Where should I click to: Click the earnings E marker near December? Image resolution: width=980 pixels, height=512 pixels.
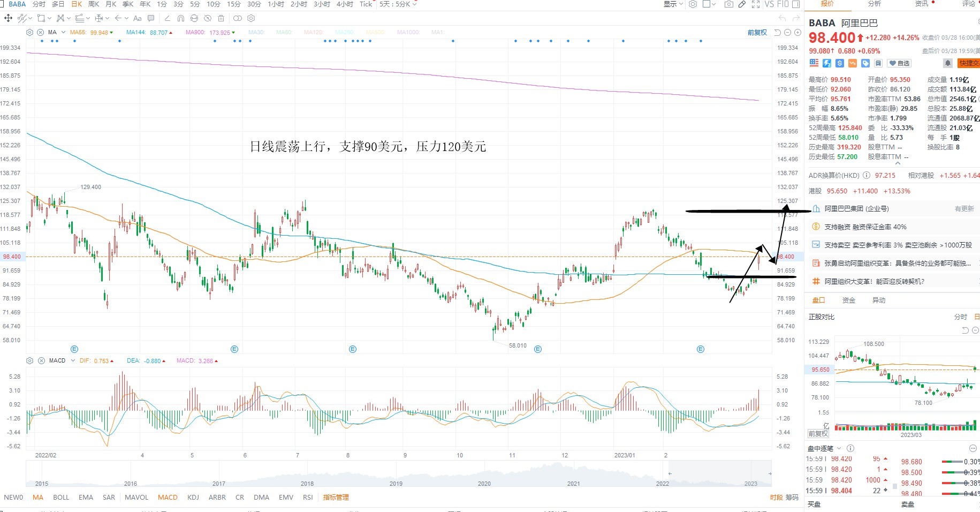pyautogui.click(x=538, y=349)
